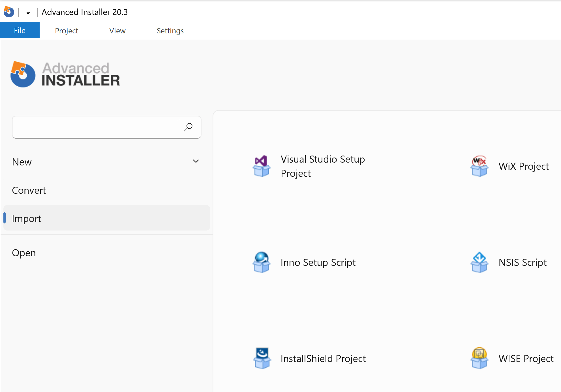Click the WISE Project icon
Viewport: 561px width, 392px height.
coord(479,358)
